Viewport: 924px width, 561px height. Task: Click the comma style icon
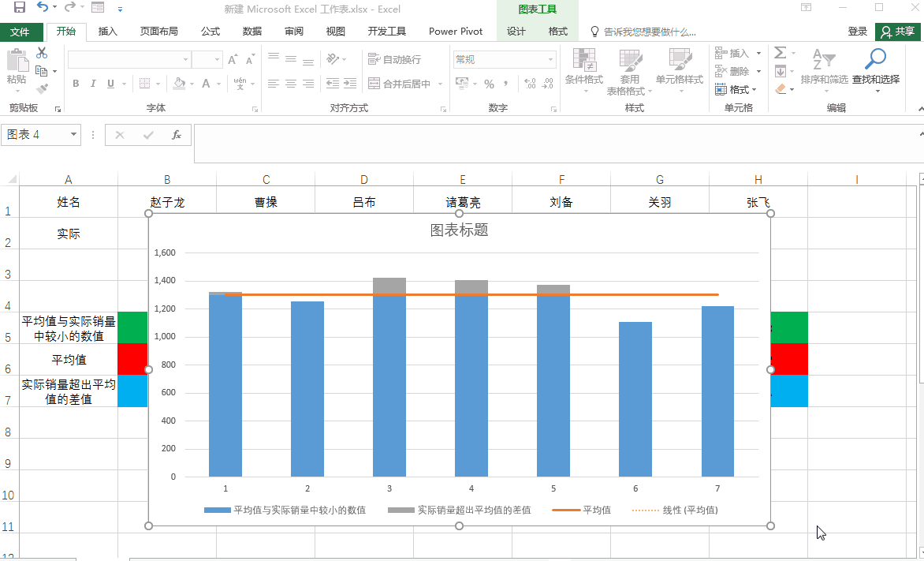tap(505, 84)
